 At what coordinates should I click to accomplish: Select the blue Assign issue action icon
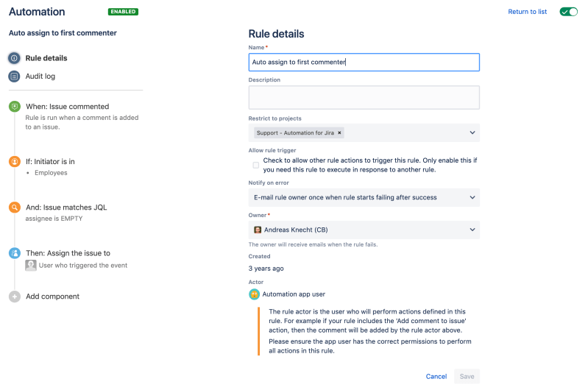click(x=15, y=253)
